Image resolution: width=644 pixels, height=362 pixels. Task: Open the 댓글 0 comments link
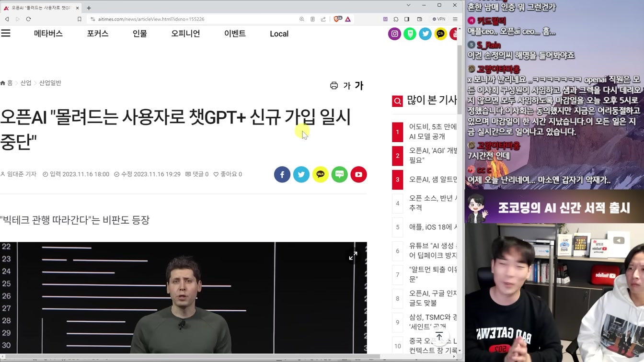(x=197, y=174)
